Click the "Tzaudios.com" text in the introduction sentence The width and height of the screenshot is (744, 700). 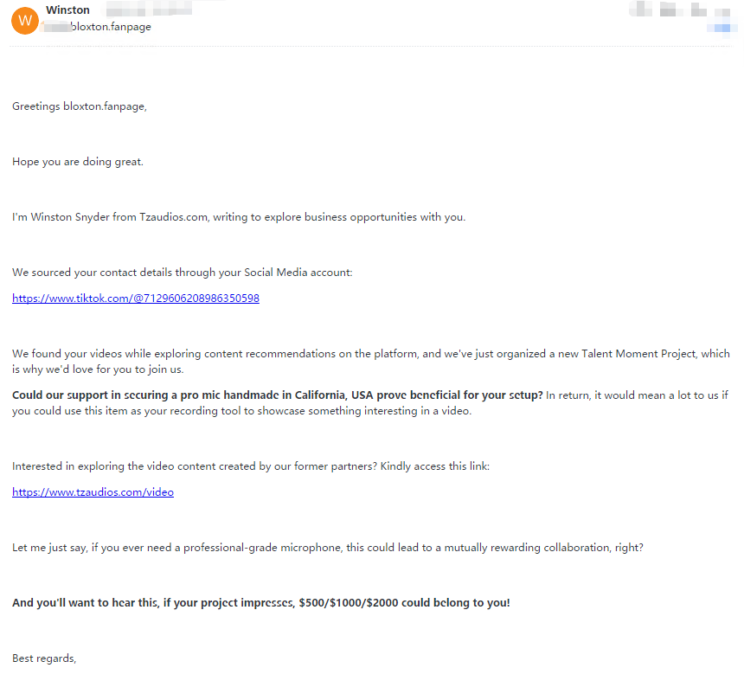click(x=174, y=217)
